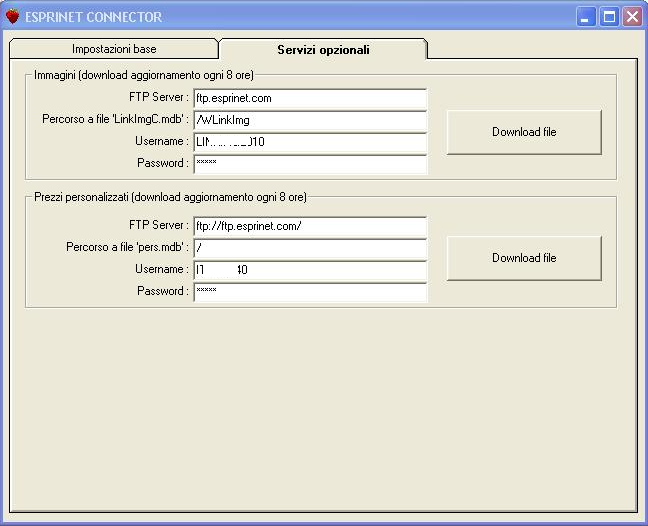Select the Servizi opzionali tab
648x526 pixels.
(x=323, y=49)
